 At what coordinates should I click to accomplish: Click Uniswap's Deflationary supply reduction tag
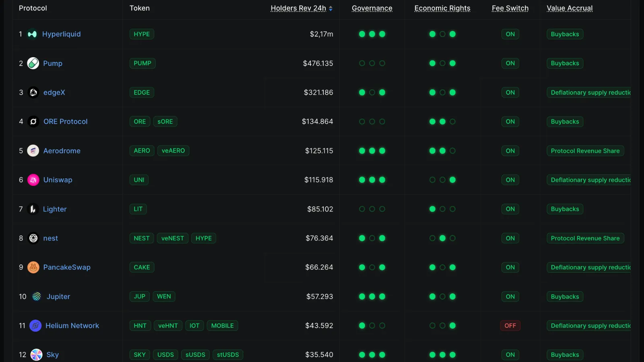[x=589, y=180]
